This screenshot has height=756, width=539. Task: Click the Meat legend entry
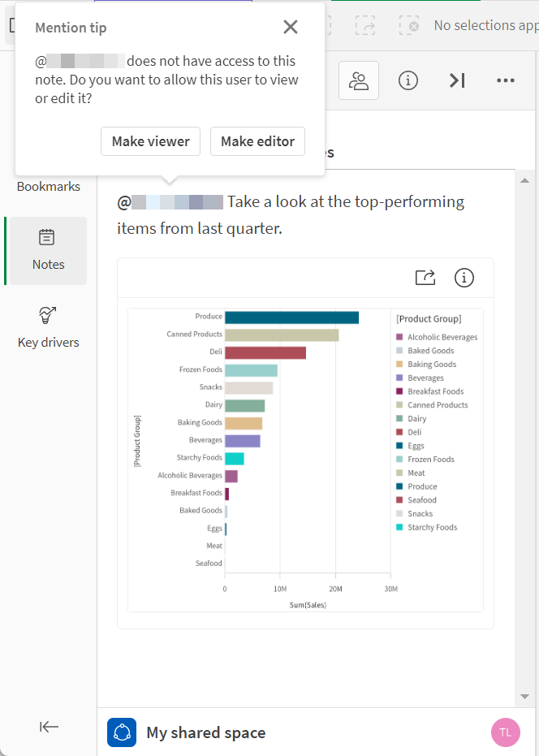410,473
